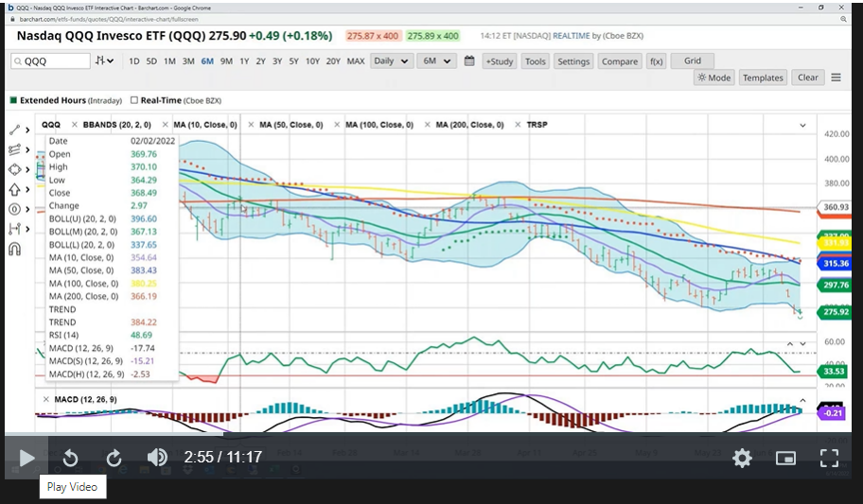This screenshot has width=863, height=504.
Task: Select the 1D time range
Action: pos(133,61)
